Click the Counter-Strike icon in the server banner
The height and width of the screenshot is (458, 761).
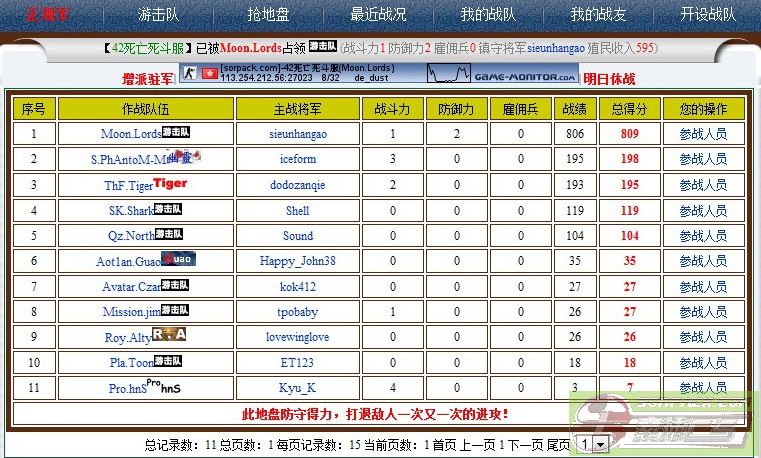185,75
